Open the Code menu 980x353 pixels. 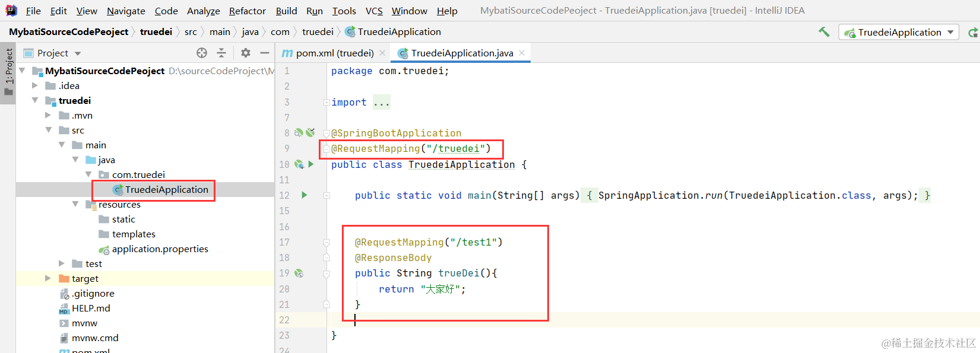[166, 11]
